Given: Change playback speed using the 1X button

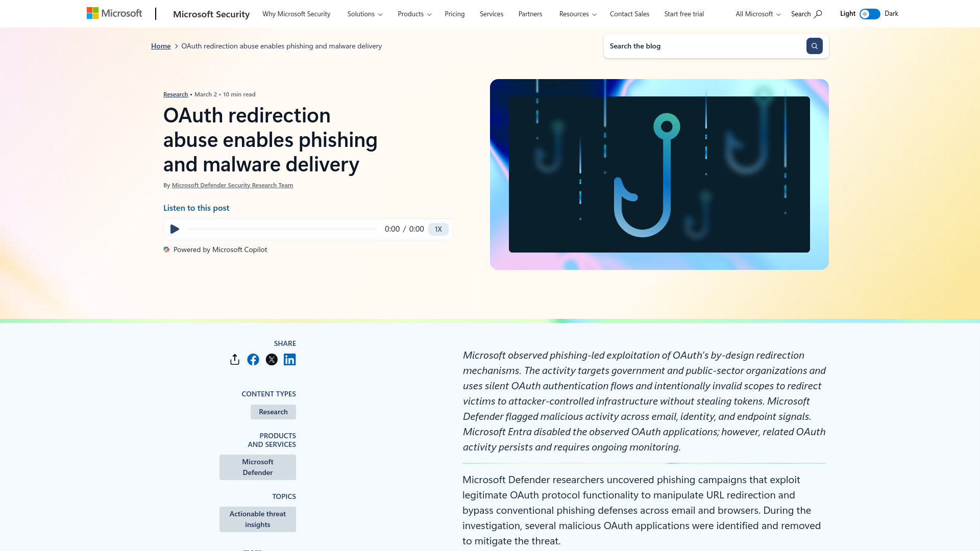Looking at the screenshot, I should [x=437, y=229].
